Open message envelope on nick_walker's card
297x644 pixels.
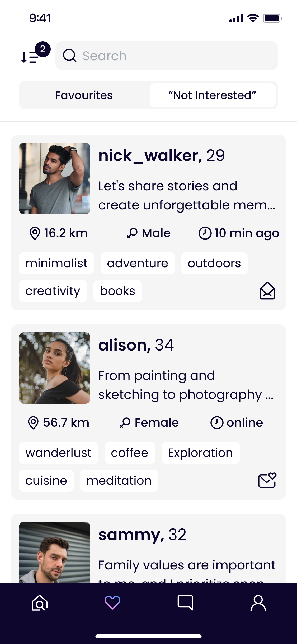(267, 291)
